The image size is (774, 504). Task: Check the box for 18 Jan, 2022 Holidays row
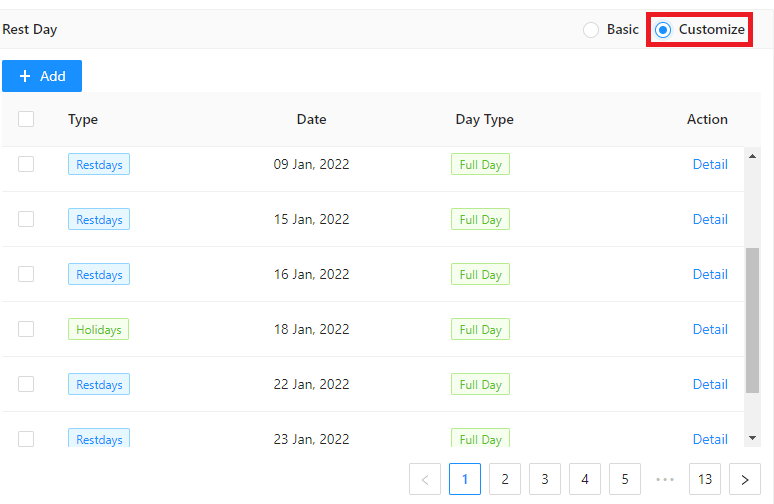(26, 329)
